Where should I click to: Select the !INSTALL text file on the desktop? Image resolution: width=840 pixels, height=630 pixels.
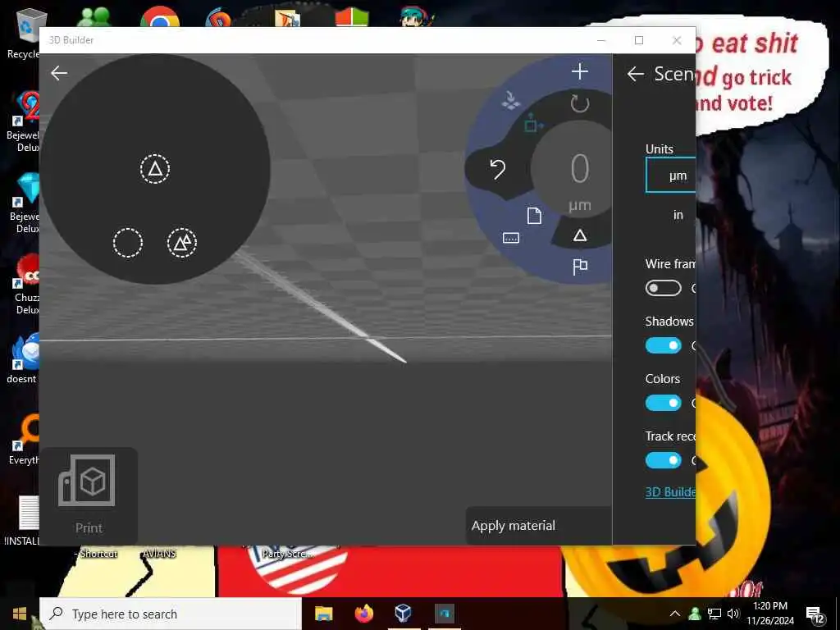click(x=24, y=521)
